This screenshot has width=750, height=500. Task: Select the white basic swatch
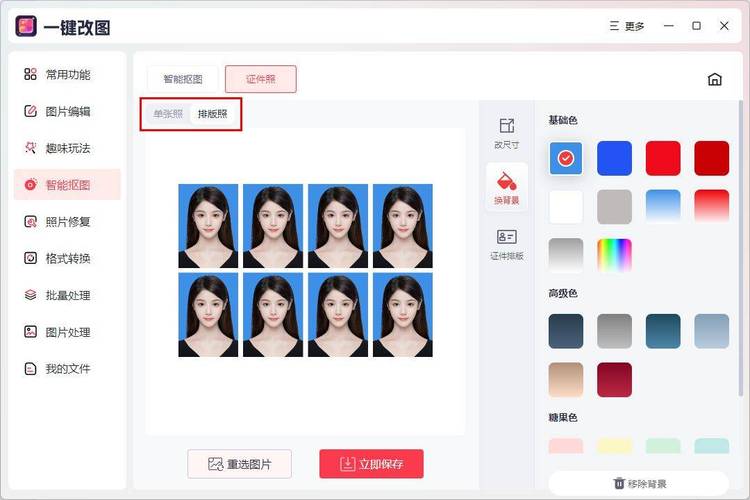[x=566, y=207]
